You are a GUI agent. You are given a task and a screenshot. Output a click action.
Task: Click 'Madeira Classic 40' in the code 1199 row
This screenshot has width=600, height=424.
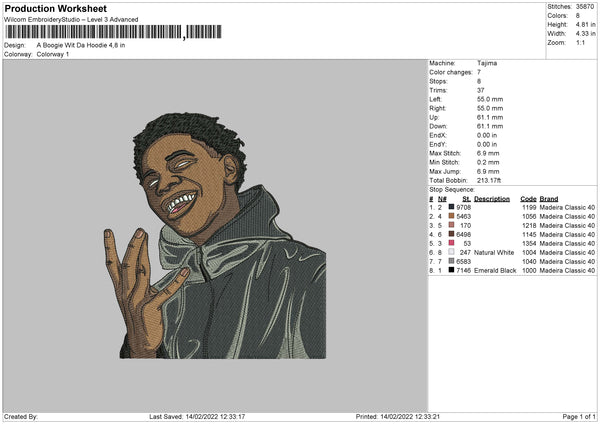[567, 207]
